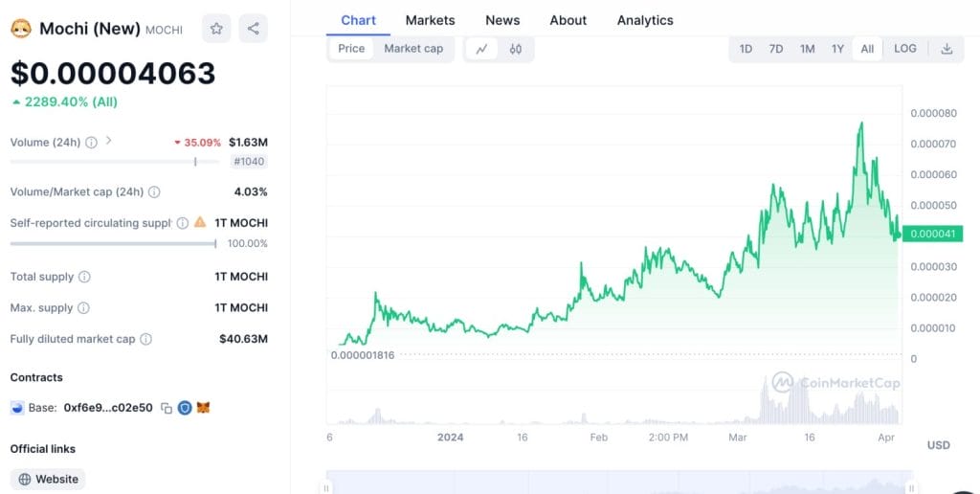Open the official Website link
Screen dimensions: 980x494
(49, 479)
